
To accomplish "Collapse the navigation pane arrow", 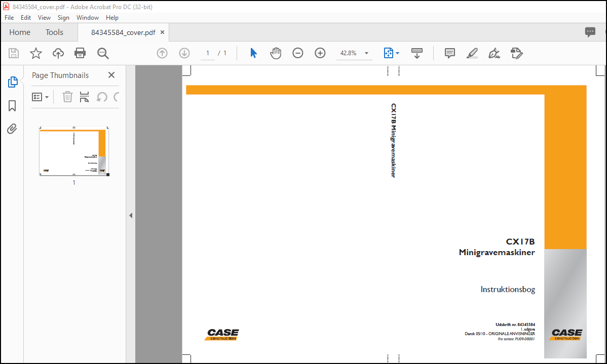I will coord(131,215).
